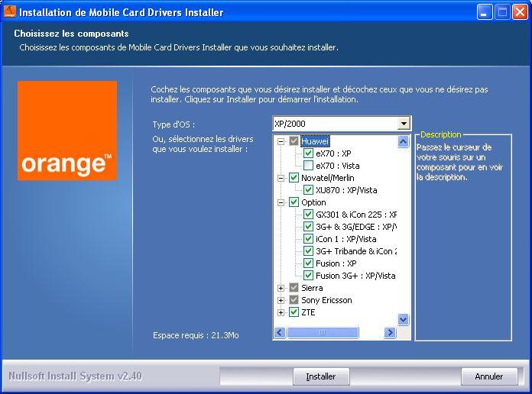Click the Installer button

pos(321,376)
